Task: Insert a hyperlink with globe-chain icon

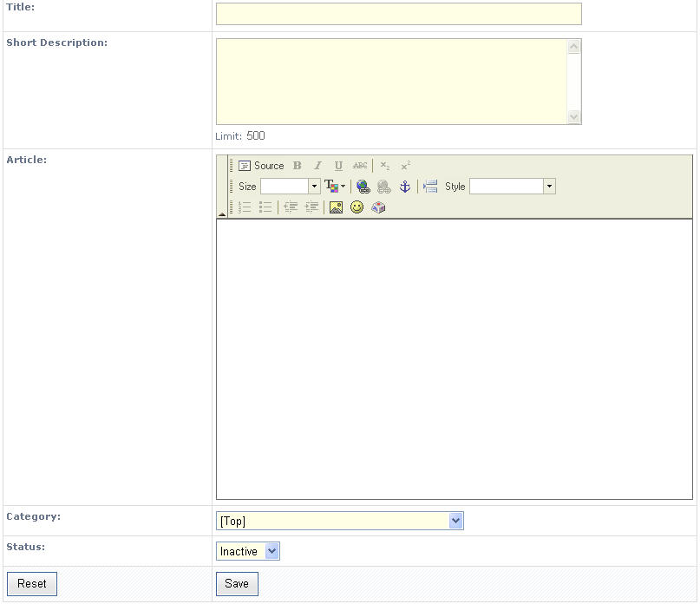Action: click(363, 187)
